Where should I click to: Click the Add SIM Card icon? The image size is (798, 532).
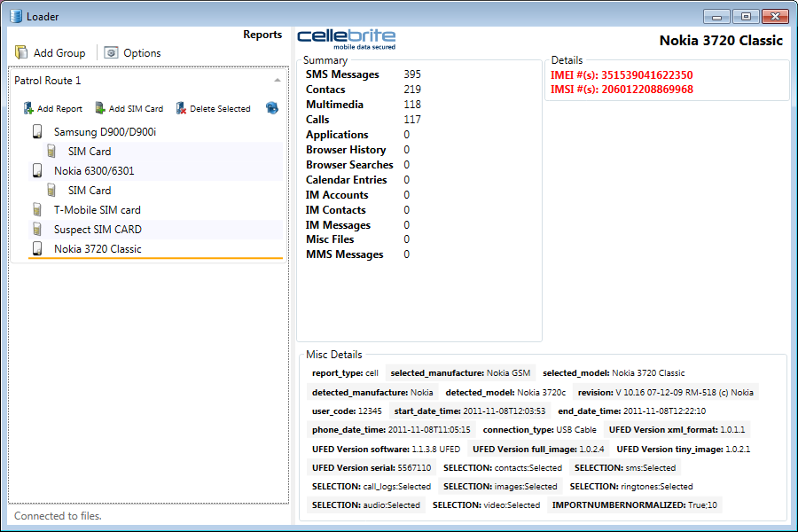pyautogui.click(x=100, y=108)
